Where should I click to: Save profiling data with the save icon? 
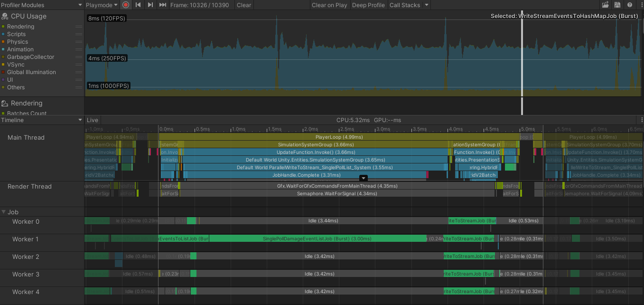(x=617, y=4)
